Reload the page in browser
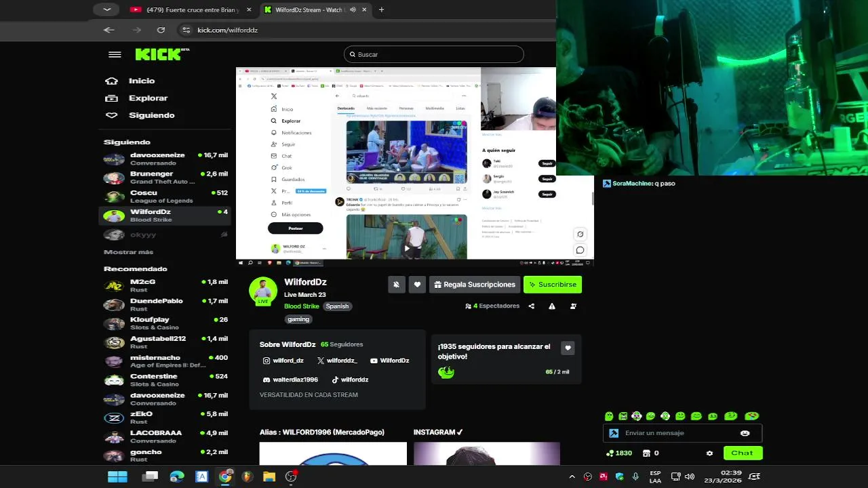 click(161, 30)
